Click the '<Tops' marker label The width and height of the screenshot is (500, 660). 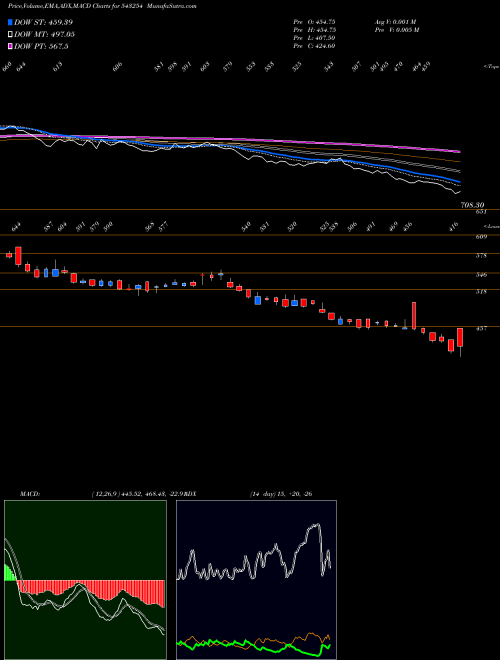coord(491,67)
